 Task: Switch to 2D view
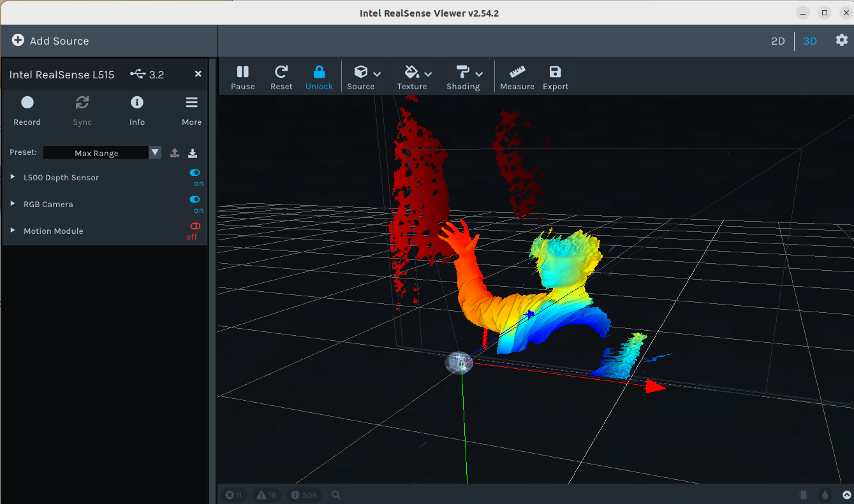[778, 41]
